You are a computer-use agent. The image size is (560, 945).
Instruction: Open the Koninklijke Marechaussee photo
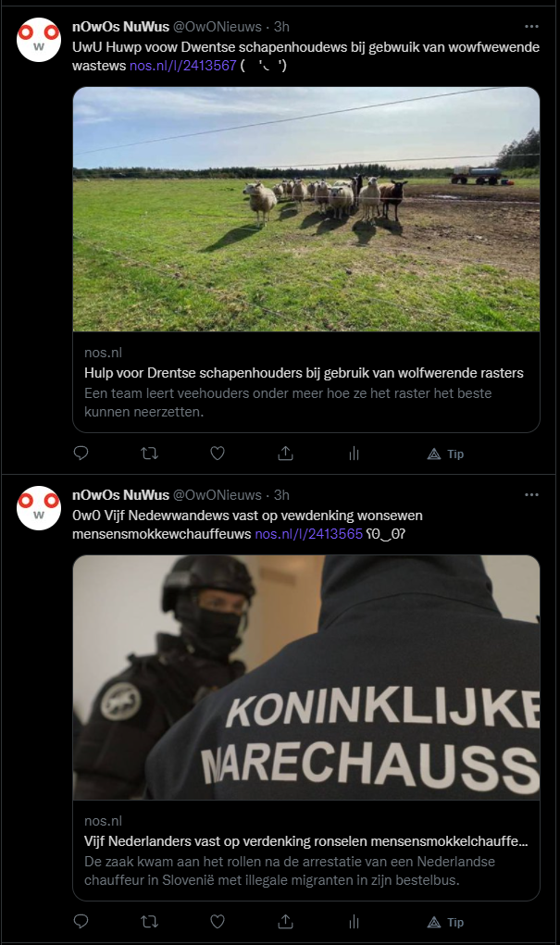[x=306, y=678]
